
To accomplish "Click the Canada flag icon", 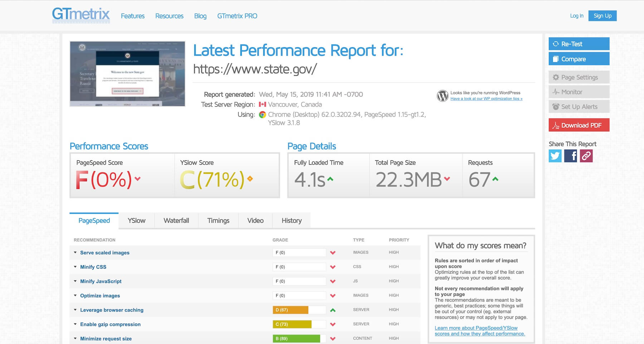I will (263, 105).
